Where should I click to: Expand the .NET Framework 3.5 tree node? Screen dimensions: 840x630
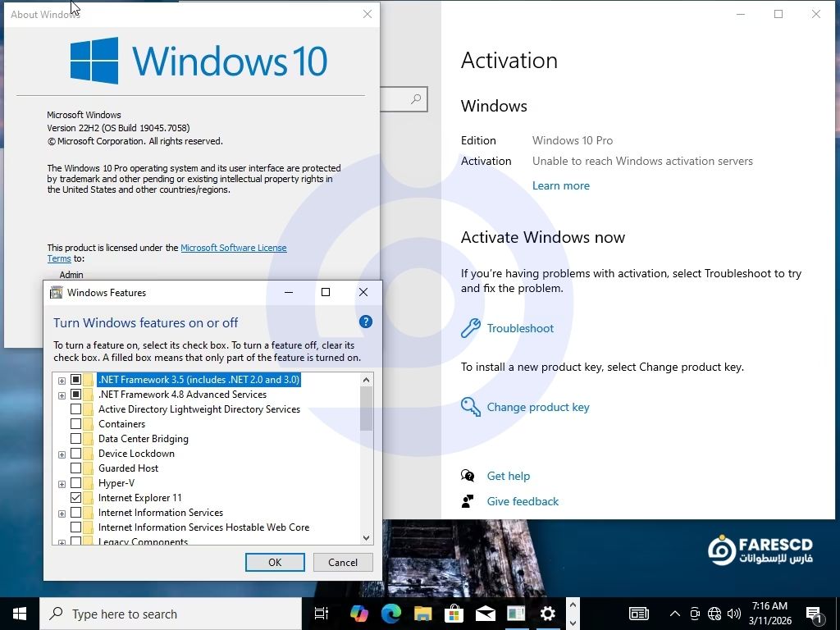62,380
